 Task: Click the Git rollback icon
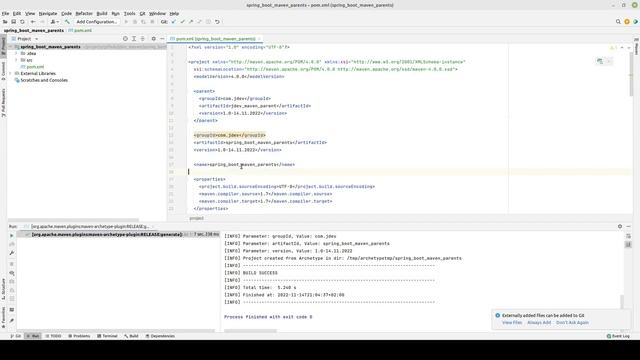(217, 22)
